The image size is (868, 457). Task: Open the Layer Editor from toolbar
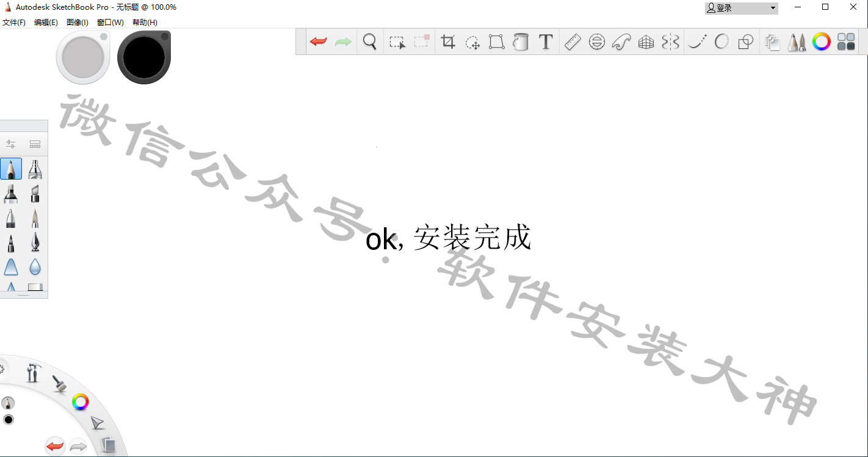(772, 42)
